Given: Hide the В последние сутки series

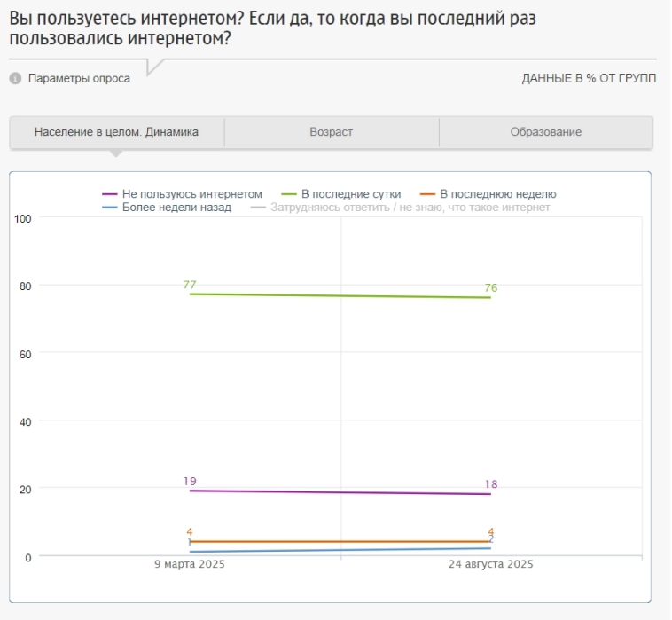Looking at the screenshot, I should pos(351,193).
